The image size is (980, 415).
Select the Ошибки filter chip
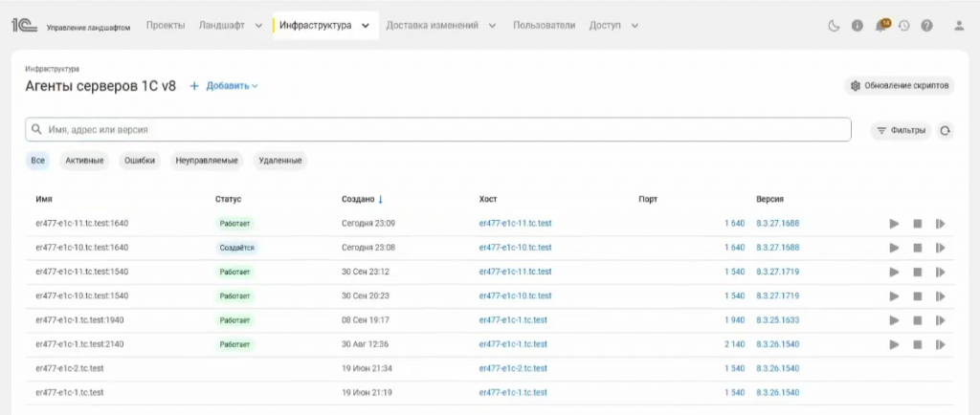[139, 161]
